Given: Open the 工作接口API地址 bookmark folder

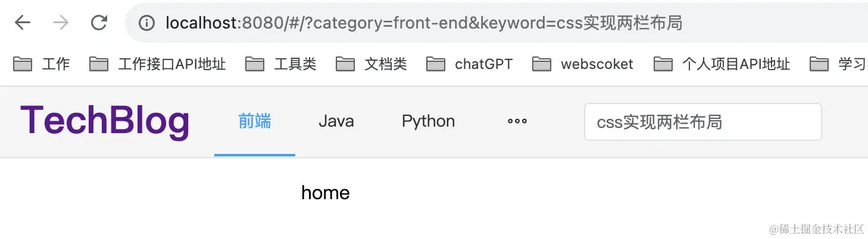Looking at the screenshot, I should point(158,64).
